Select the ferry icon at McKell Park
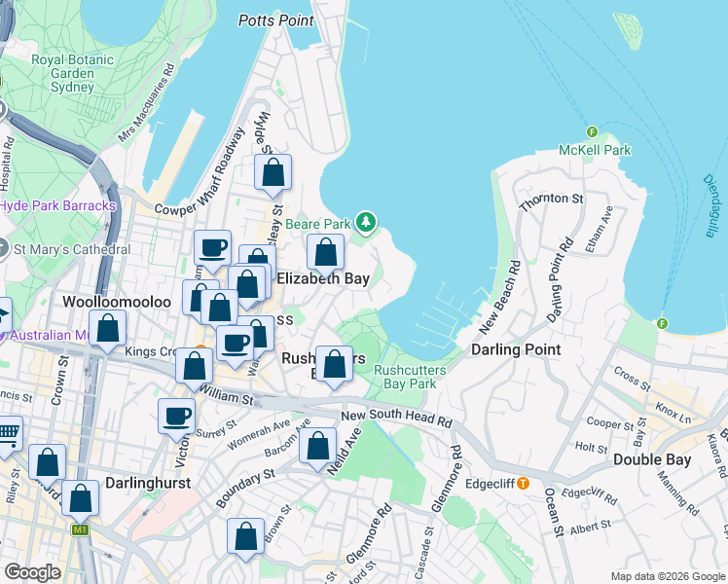 [592, 131]
